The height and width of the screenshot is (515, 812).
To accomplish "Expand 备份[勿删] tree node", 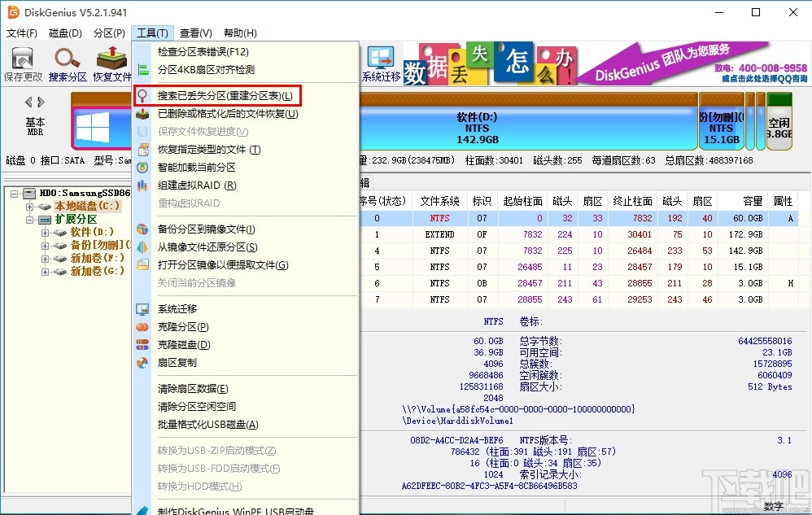I will point(46,246).
